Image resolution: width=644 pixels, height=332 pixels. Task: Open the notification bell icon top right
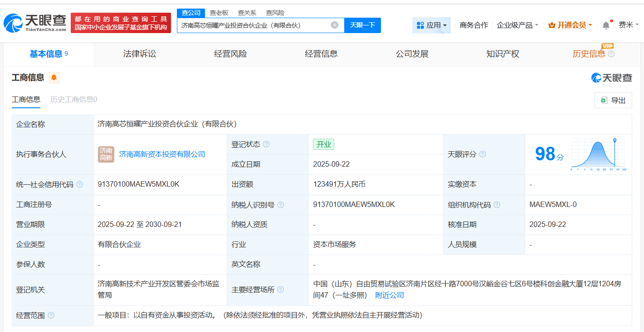(x=605, y=25)
